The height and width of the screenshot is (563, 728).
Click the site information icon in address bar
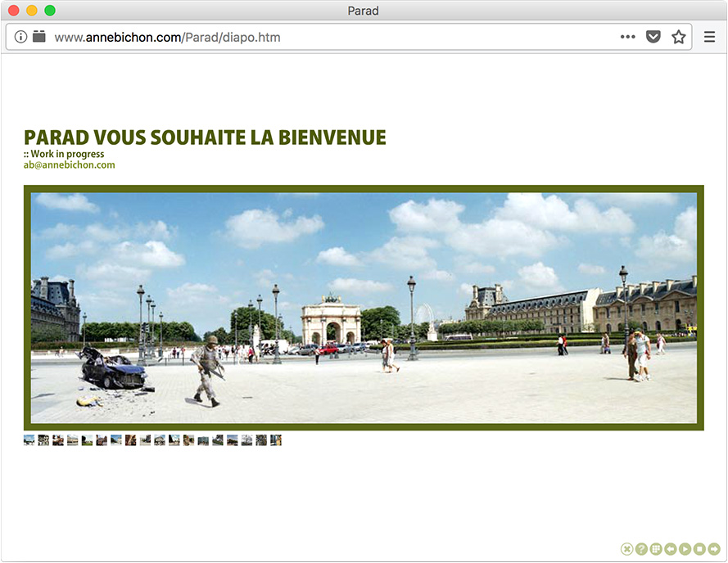(21, 37)
